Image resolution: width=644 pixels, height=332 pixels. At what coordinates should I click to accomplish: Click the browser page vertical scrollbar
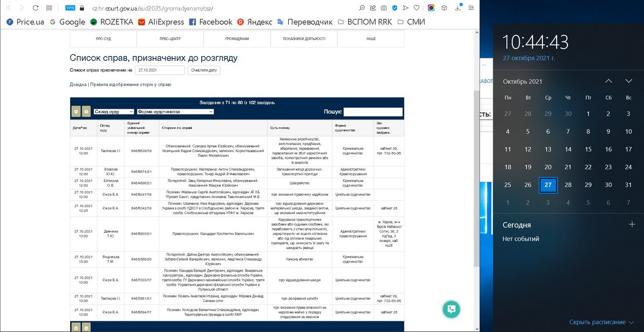(476, 179)
